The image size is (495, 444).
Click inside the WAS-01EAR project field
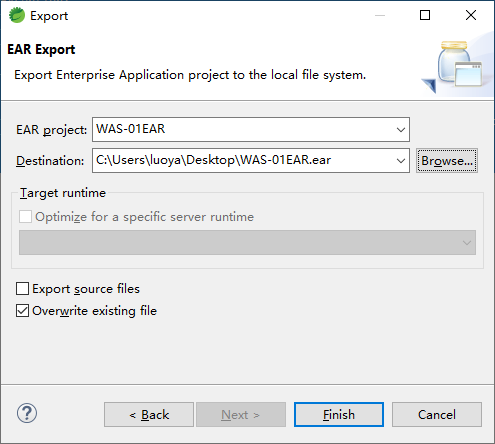click(243, 129)
